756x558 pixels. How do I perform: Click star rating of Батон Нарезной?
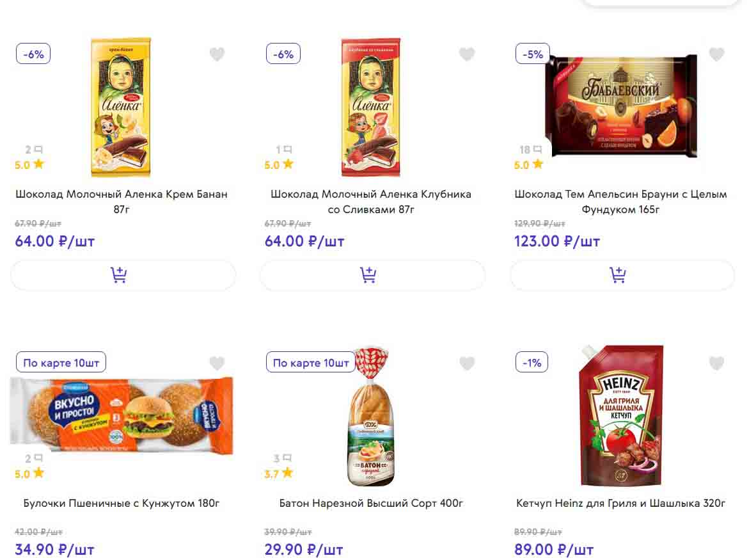pos(279,474)
